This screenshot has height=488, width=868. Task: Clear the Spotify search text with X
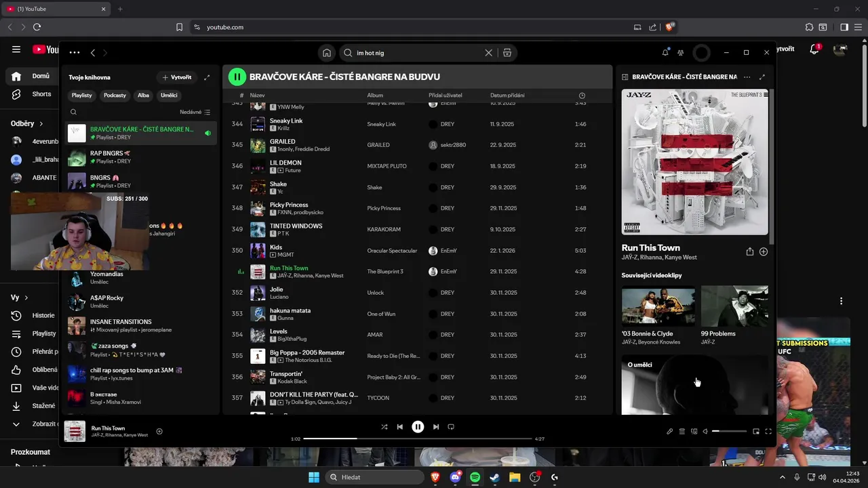point(488,53)
